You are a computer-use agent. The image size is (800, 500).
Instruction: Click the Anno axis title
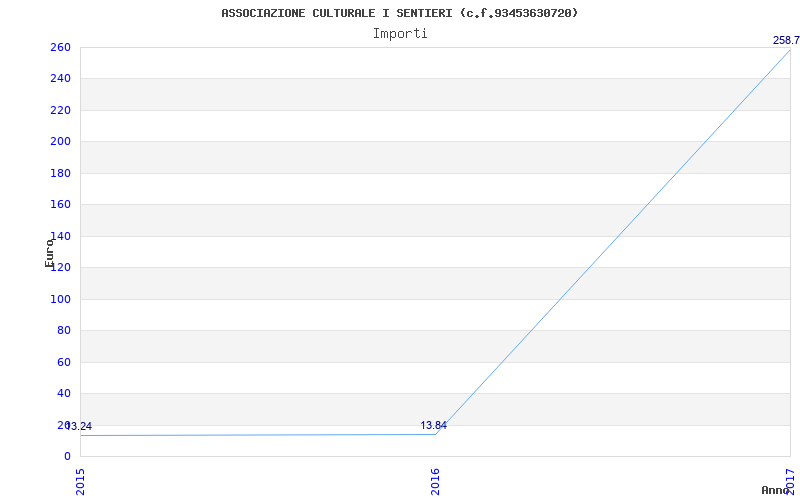(x=776, y=490)
